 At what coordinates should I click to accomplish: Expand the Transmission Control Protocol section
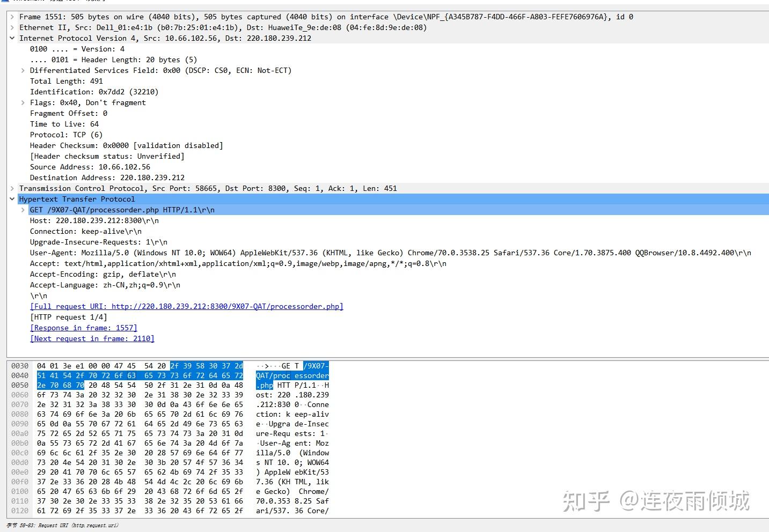pyautogui.click(x=12, y=188)
